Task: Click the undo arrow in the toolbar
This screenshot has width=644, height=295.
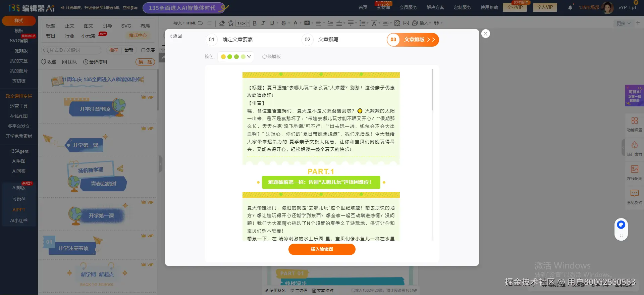Action: point(200,23)
